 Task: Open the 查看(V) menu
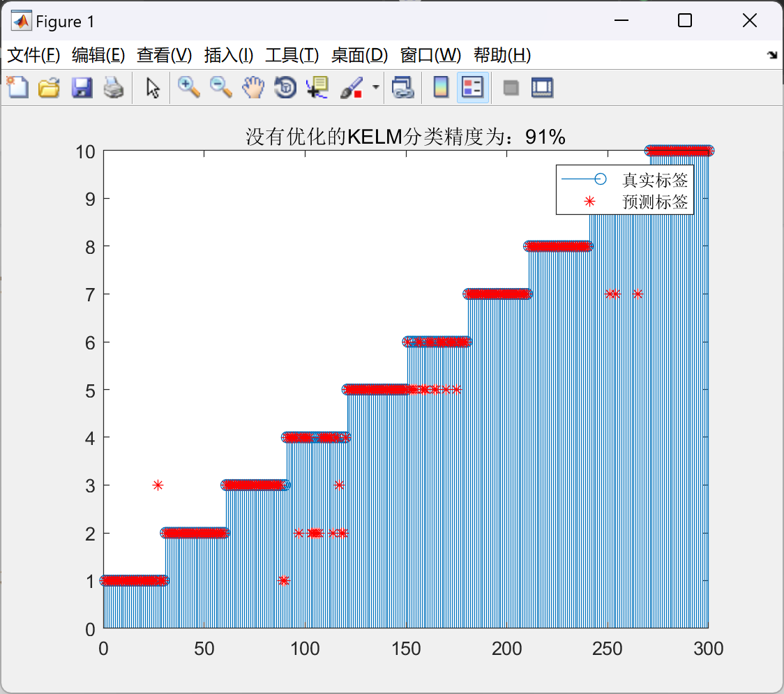[164, 55]
